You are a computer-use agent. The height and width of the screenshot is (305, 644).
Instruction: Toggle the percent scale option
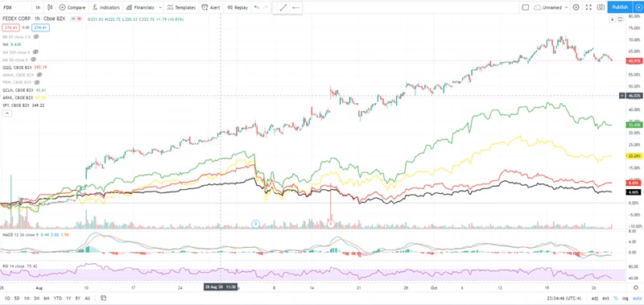[x=615, y=298]
